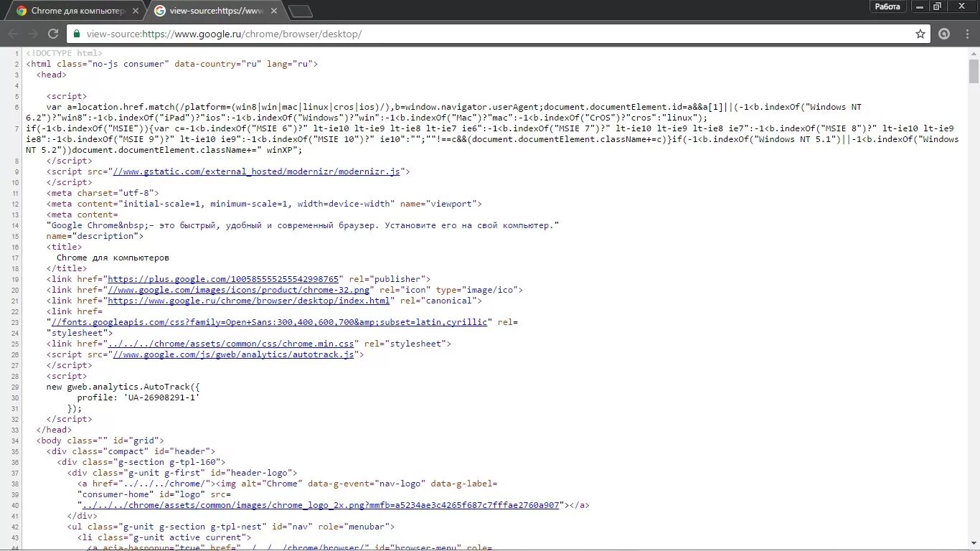Click the scrollbar up arrow
This screenshot has height=551, width=980.
point(974,53)
